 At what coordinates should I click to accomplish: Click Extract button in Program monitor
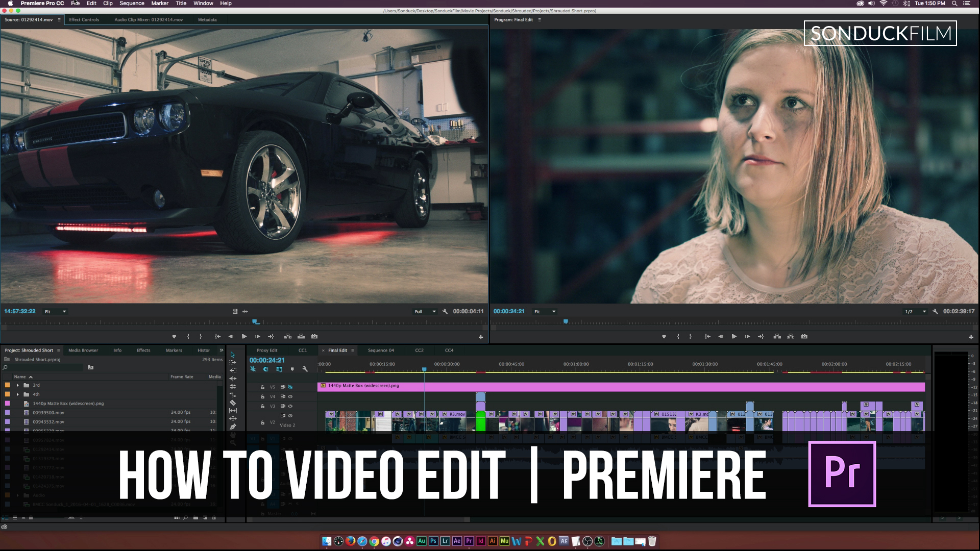tap(791, 337)
